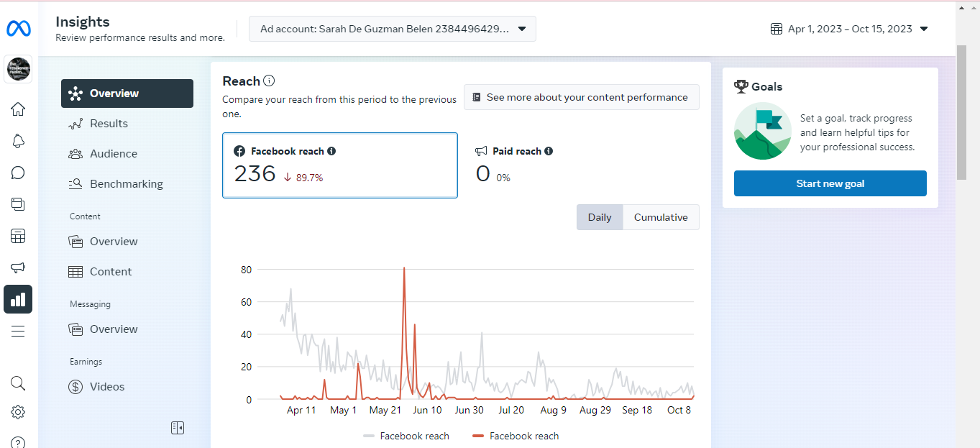Open Notifications bell icon

click(18, 141)
